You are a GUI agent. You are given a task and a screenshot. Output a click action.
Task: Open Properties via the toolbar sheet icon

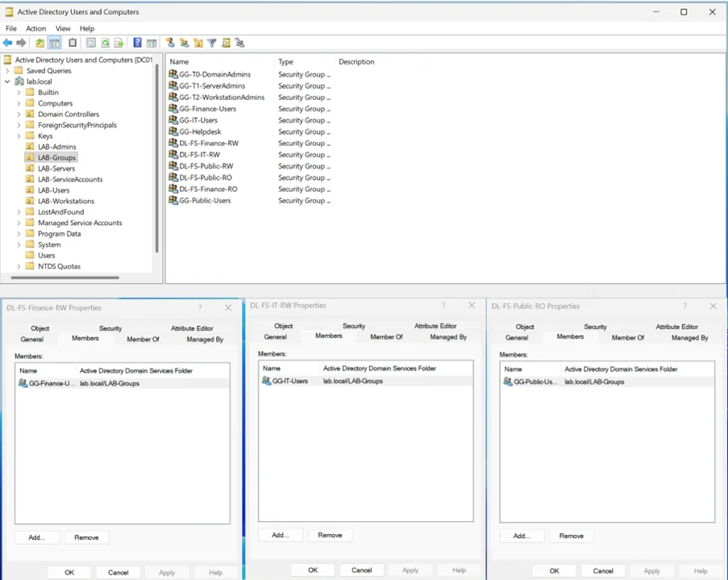(91, 43)
